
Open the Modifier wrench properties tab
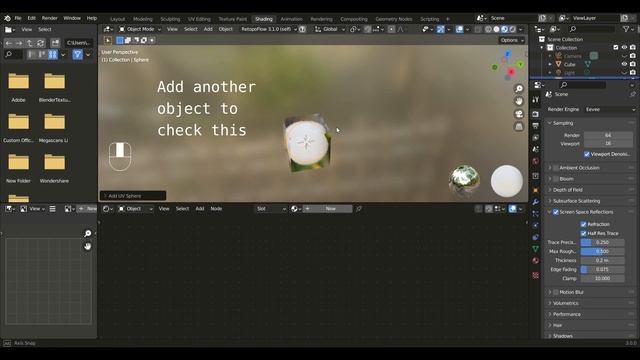click(536, 202)
